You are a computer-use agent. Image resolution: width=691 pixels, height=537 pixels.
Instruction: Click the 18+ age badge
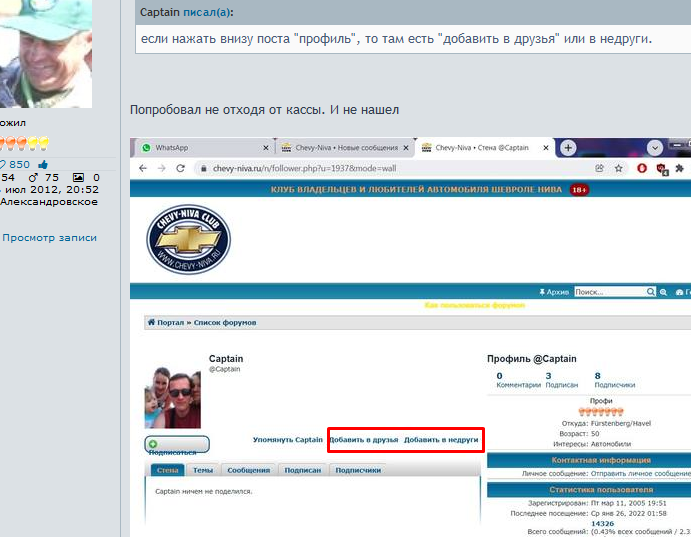pos(579,190)
